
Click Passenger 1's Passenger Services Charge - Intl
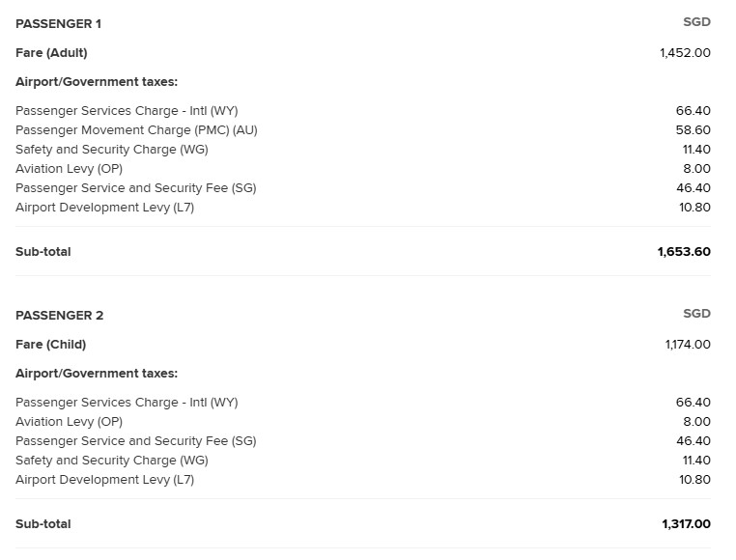(126, 111)
